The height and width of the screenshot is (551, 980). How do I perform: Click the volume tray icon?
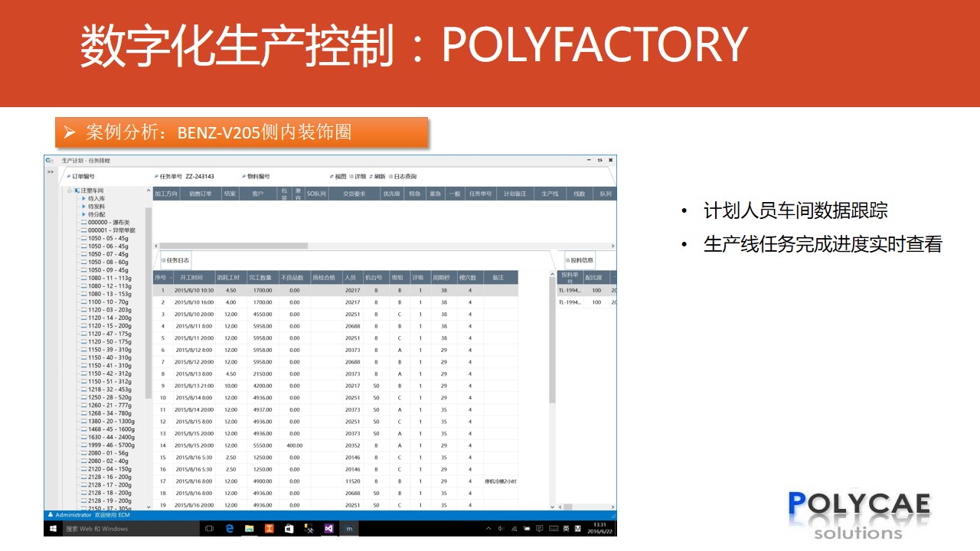pyautogui.click(x=500, y=529)
